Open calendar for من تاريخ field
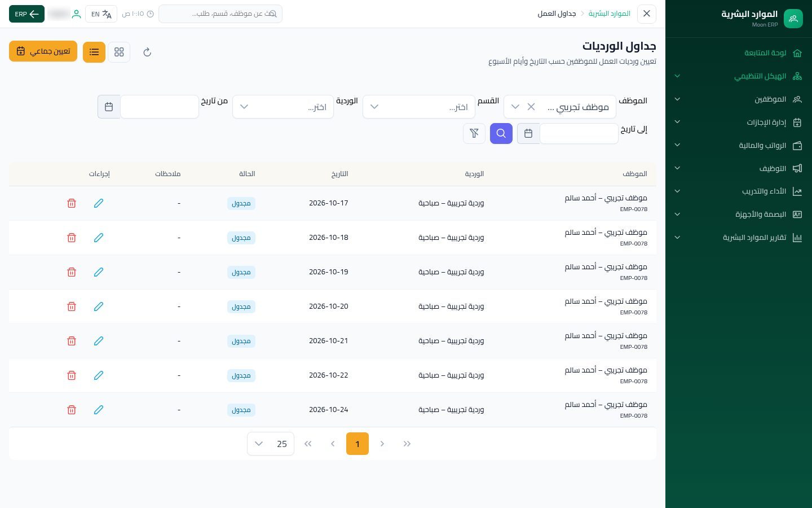812x508 pixels. (x=109, y=107)
